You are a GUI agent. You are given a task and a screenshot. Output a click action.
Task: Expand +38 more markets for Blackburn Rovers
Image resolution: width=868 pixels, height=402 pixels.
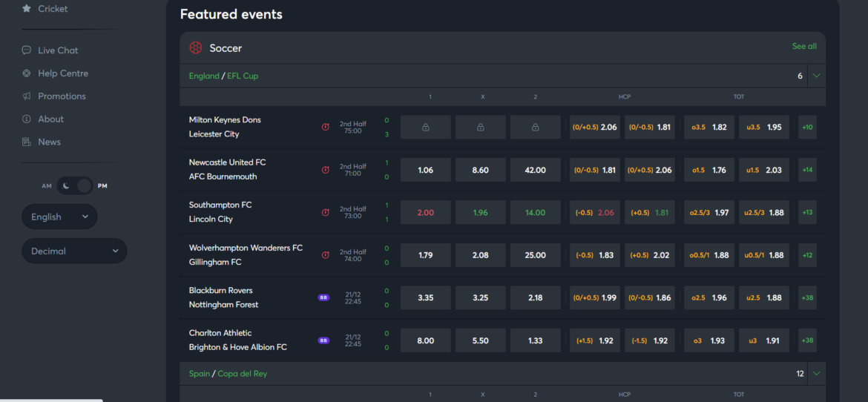pyautogui.click(x=807, y=297)
